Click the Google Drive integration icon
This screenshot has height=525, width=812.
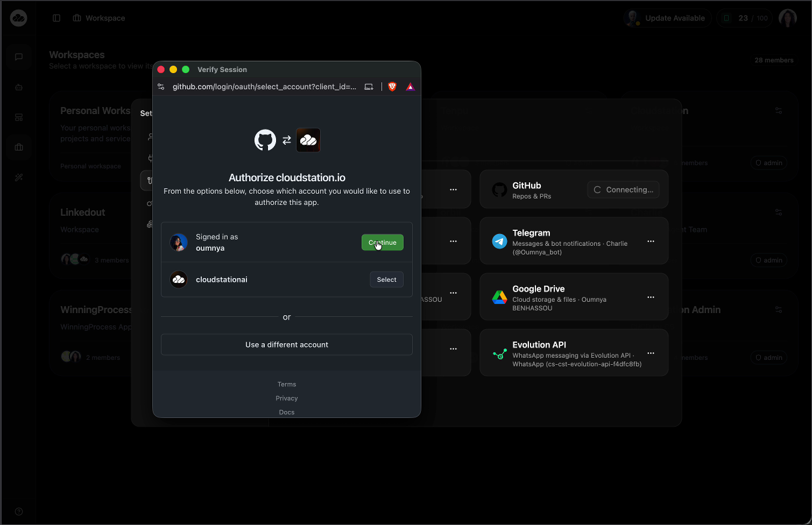[x=499, y=297]
